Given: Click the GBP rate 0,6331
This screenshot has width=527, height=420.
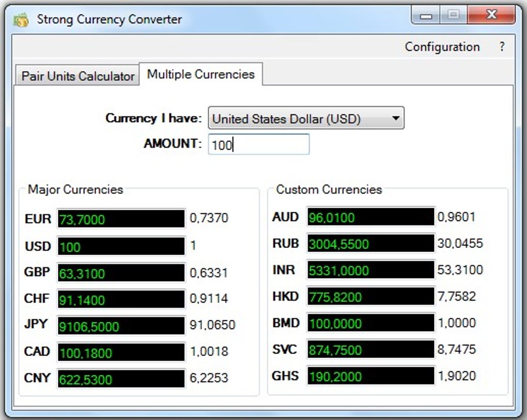Looking at the screenshot, I should coord(209,272).
